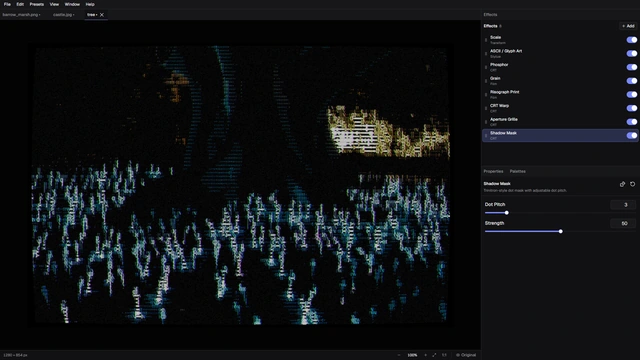Click the drag handle of Aperture Grille
640x360 pixels.
coord(486,122)
